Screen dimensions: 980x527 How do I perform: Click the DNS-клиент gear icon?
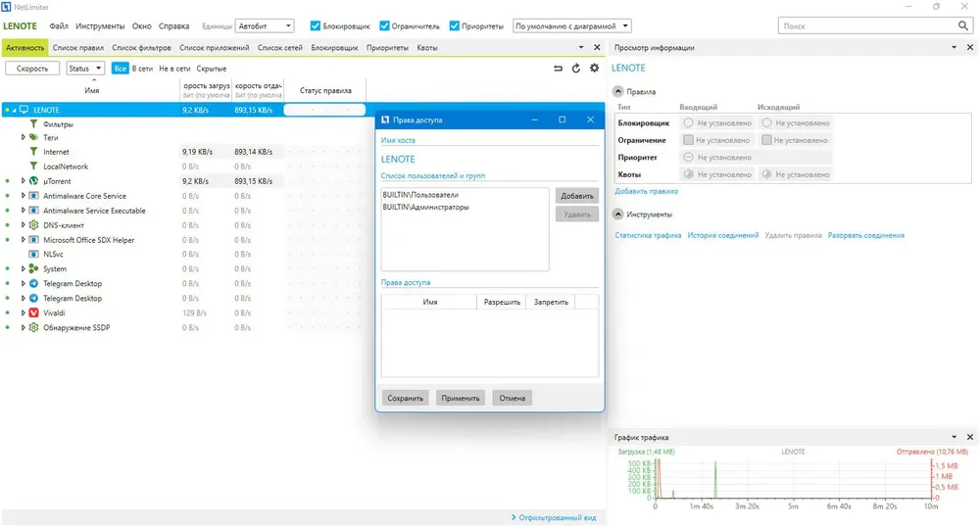pos(33,224)
